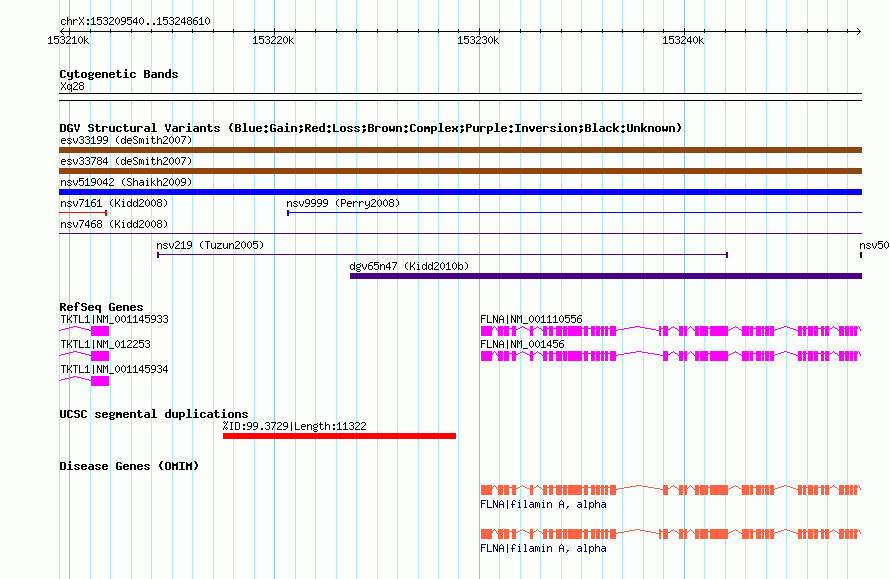
Task: Click the ruler's left arrowhead
Action: pos(62,31)
